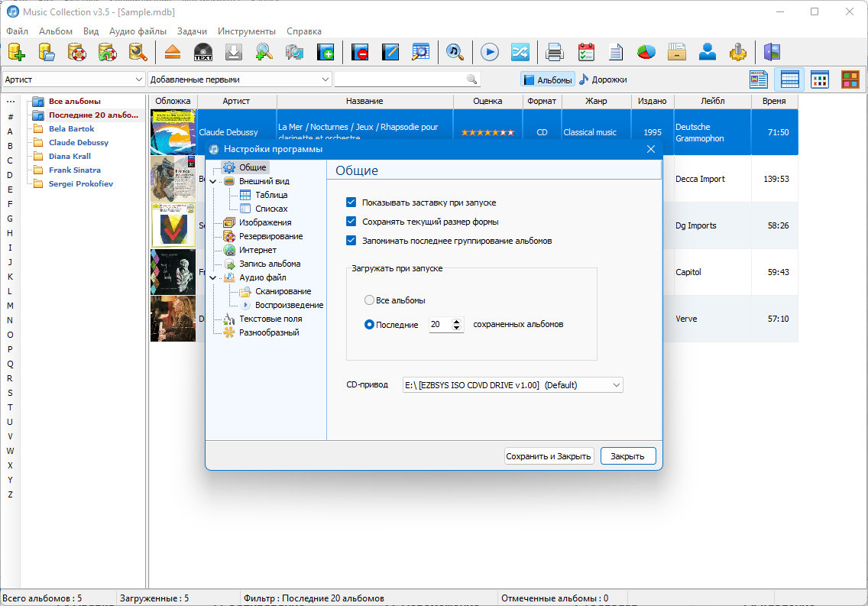Screen dimensions: 868x606
Task: Open the Справка menu
Action: pyautogui.click(x=304, y=31)
